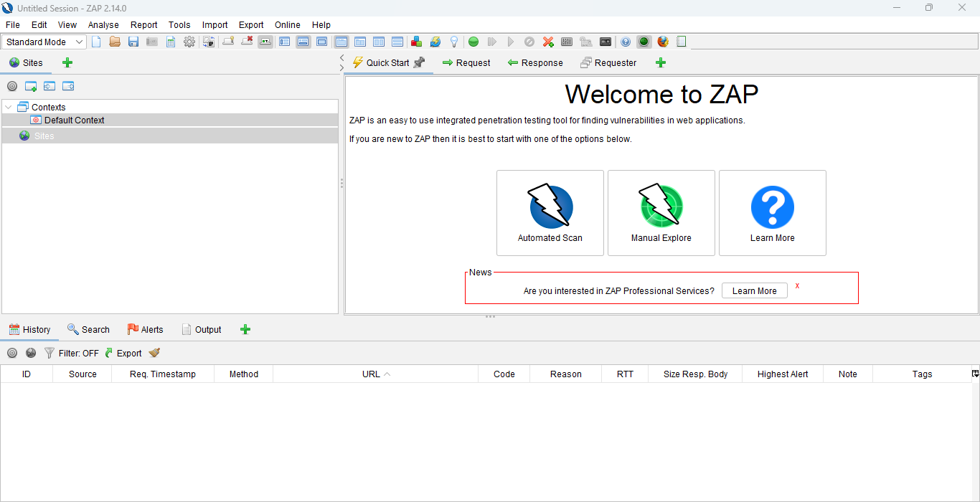The image size is (980, 502).
Task: Click the red X custom breakpoint icon
Action: (548, 42)
